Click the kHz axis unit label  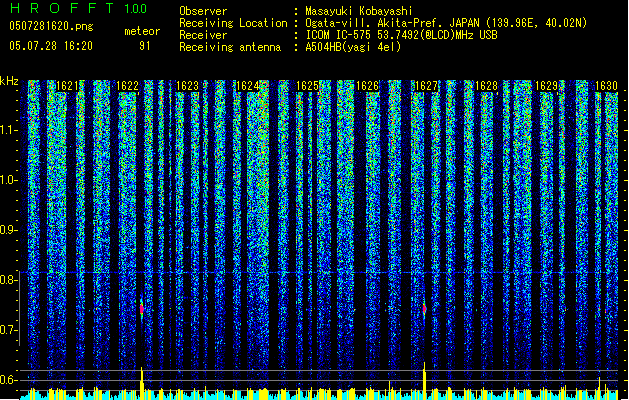[9, 81]
